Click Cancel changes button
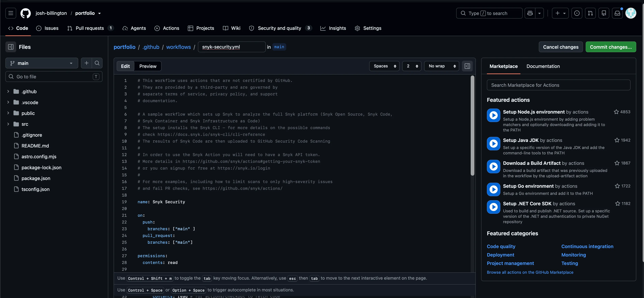Viewport: 644px width, 298px height. pos(561,47)
